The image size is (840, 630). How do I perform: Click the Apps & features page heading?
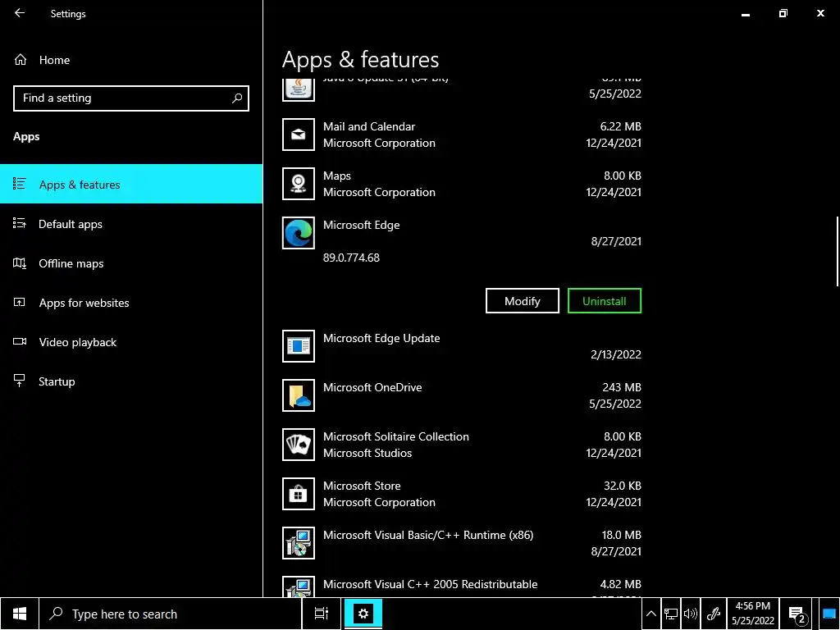(x=361, y=59)
